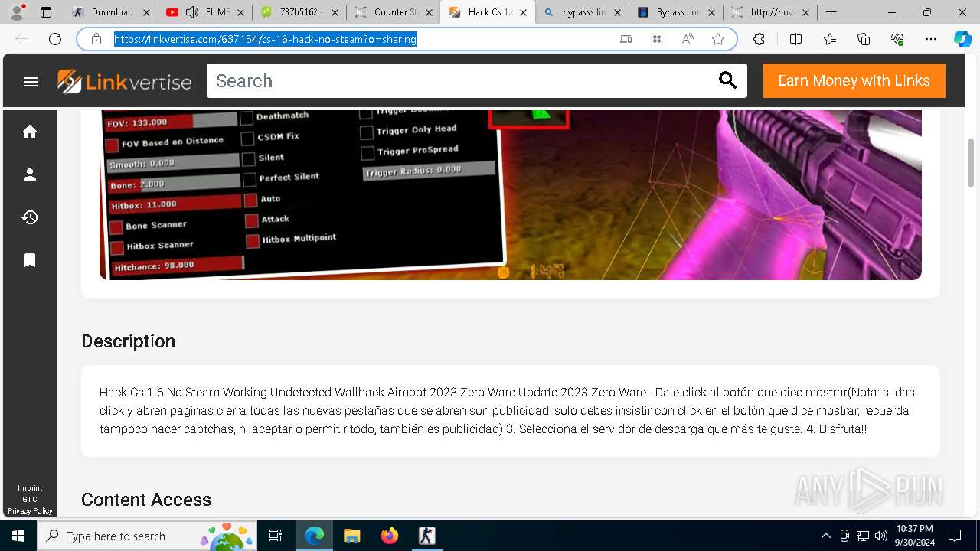
Task: Click the hack menu preview image
Action: (x=510, y=195)
